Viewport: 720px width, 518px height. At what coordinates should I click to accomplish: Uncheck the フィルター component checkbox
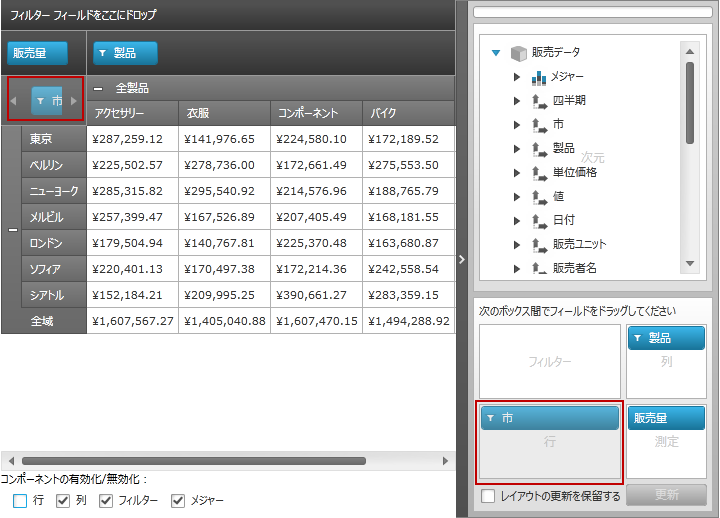[107, 501]
